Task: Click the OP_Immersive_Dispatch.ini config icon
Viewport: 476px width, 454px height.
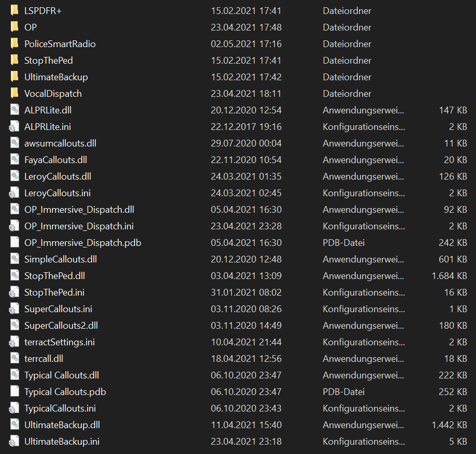Action: click(x=14, y=226)
